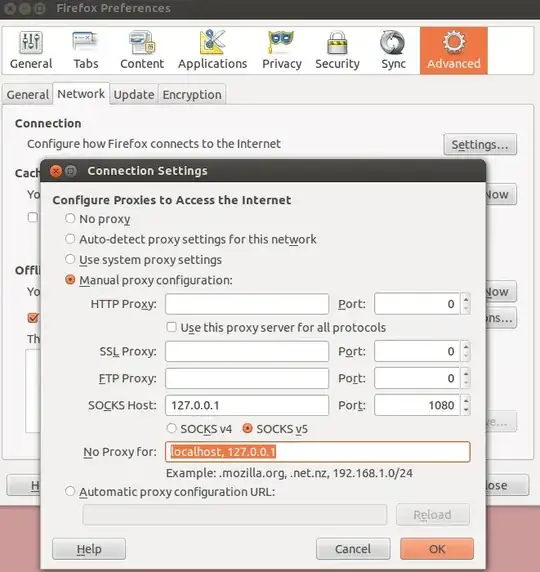
Task: Click the Help button in Connection Settings
Action: (89, 549)
